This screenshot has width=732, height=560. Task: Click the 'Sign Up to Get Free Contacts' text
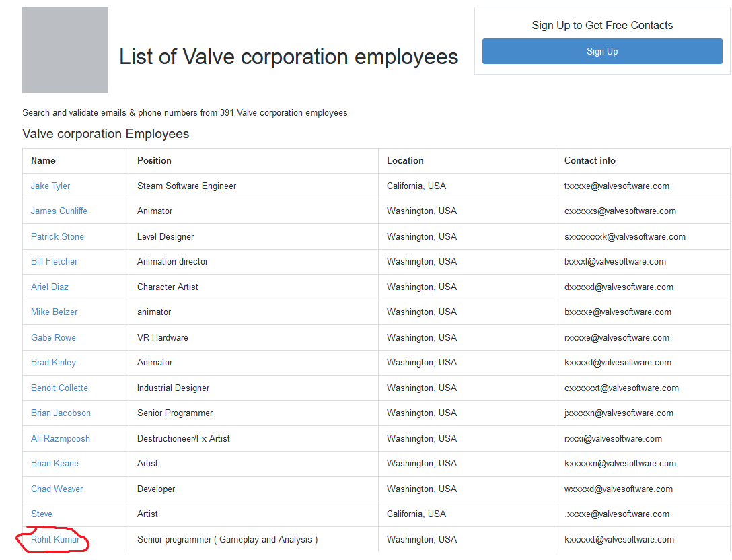tap(602, 25)
